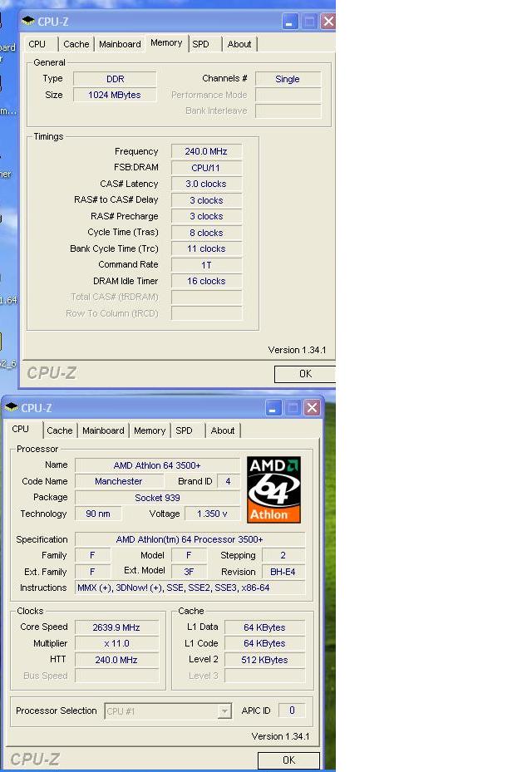Switch to SPD tab in upper window
This screenshot has height=772, width=532.
tap(201, 44)
